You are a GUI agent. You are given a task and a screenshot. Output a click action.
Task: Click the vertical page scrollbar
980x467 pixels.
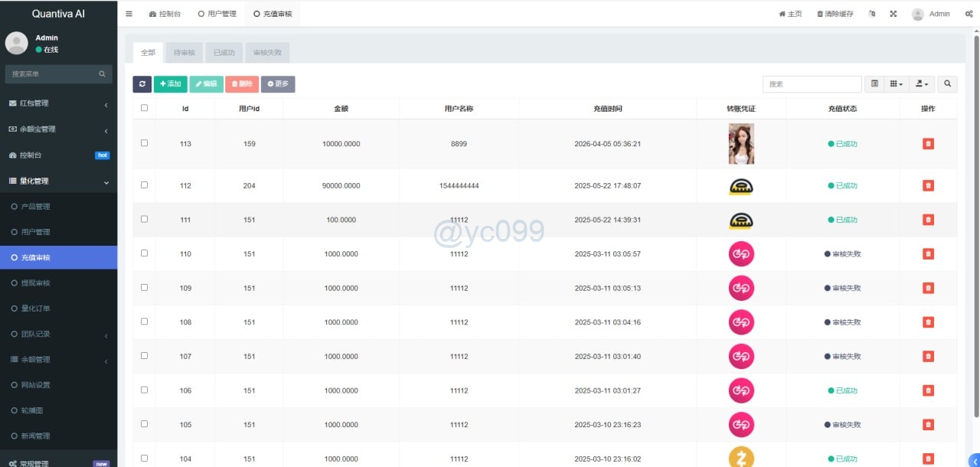pos(975,230)
